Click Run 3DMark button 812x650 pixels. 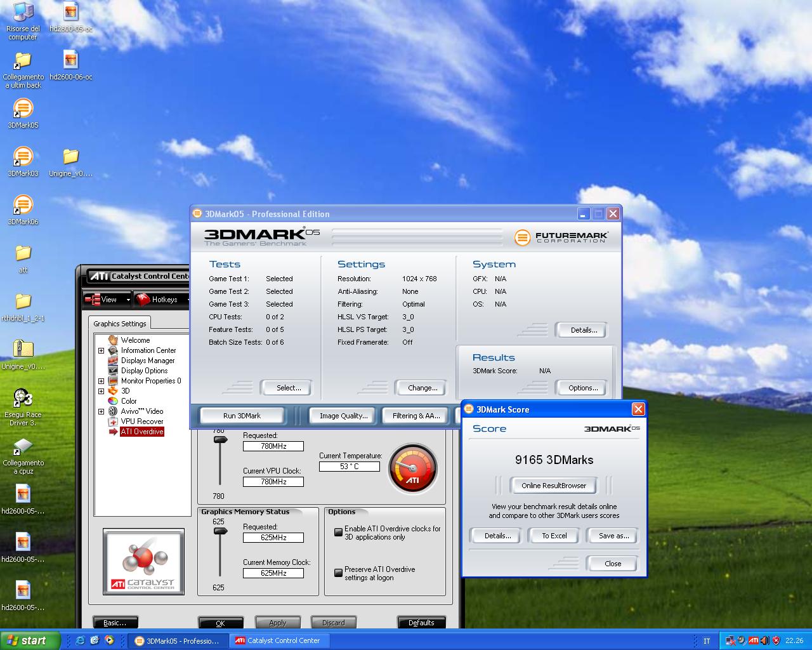242,416
